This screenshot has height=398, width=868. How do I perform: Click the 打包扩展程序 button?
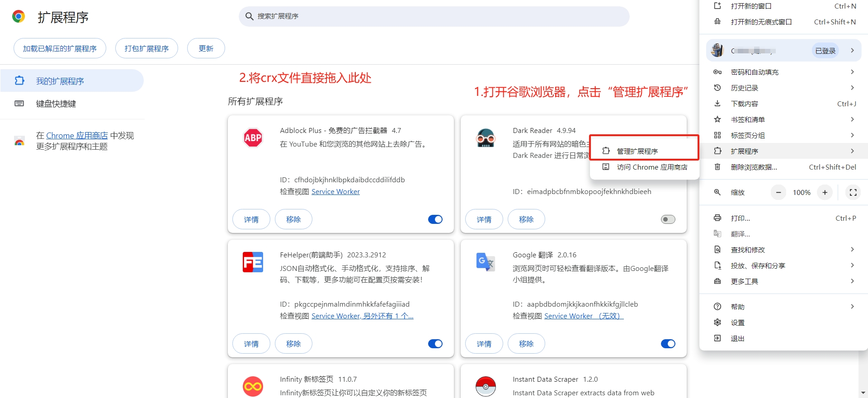point(146,48)
